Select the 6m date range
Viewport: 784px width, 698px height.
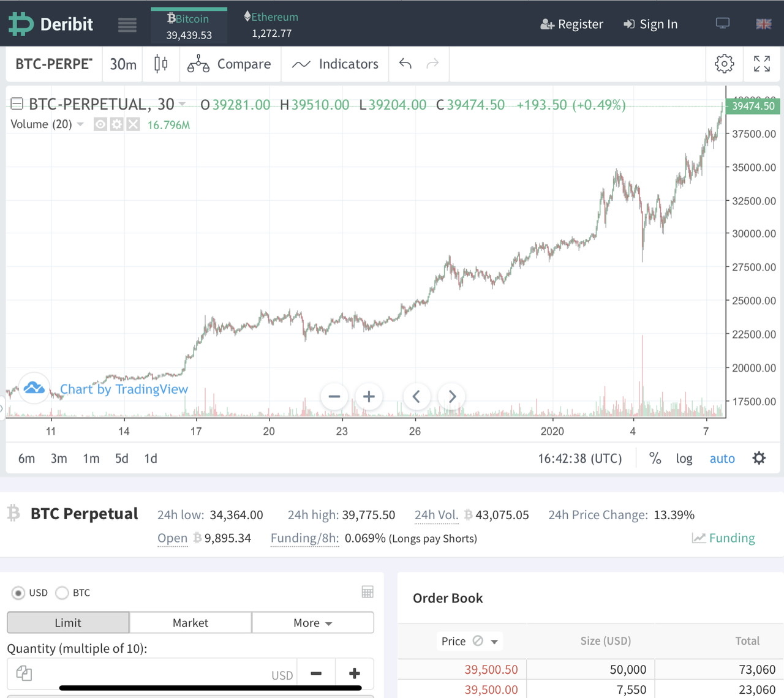tap(26, 459)
